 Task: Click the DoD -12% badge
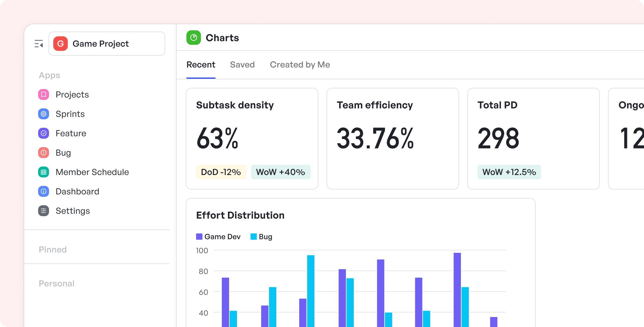[x=221, y=172]
